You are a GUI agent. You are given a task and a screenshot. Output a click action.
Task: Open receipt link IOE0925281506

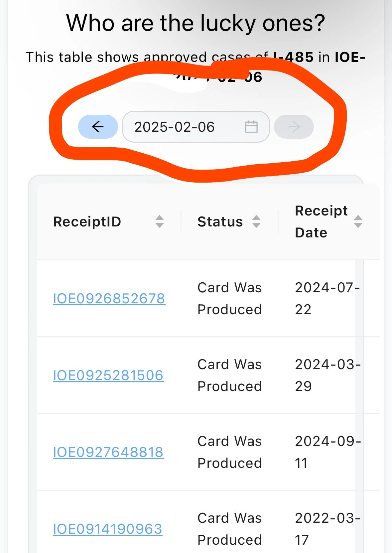coord(108,375)
